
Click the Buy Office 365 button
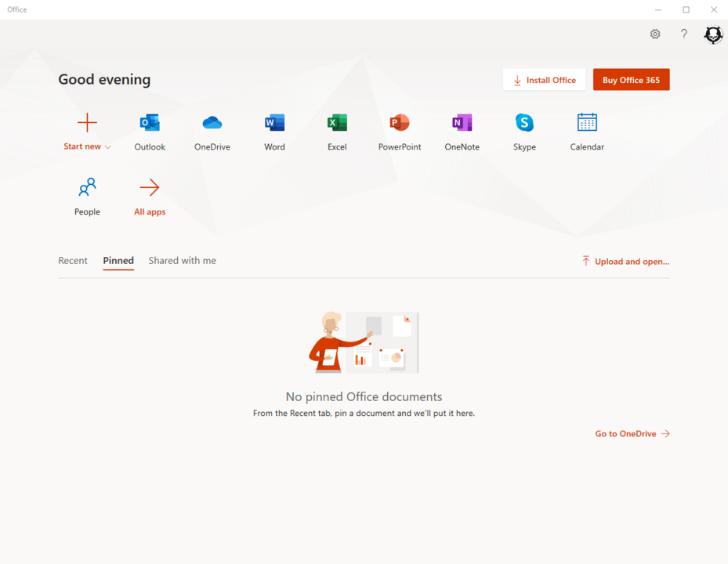click(631, 80)
